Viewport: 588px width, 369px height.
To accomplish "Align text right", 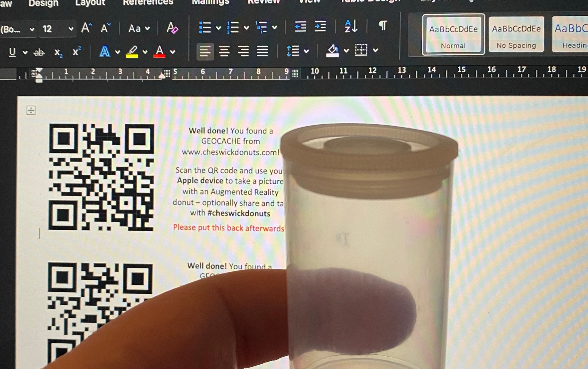I will pyautogui.click(x=243, y=51).
